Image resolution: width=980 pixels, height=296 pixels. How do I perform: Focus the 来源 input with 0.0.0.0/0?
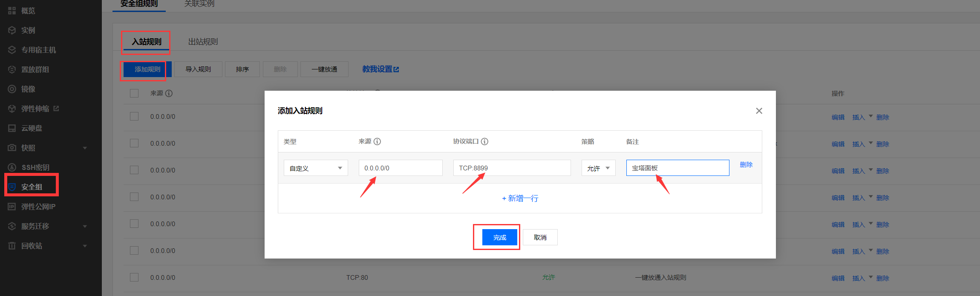(401, 168)
